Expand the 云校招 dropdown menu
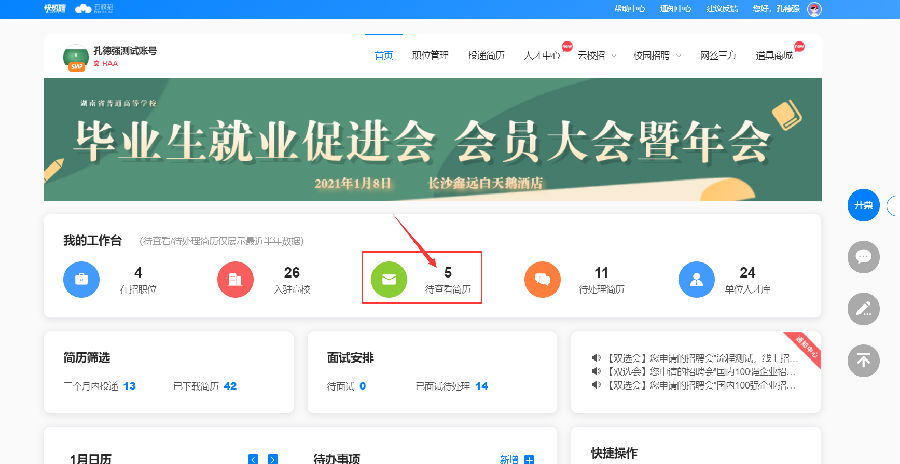 [597, 56]
